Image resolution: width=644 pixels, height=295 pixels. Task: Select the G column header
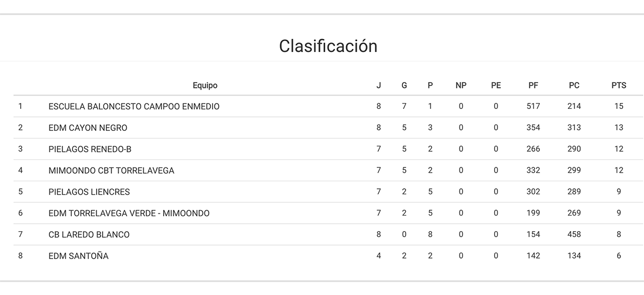point(404,85)
